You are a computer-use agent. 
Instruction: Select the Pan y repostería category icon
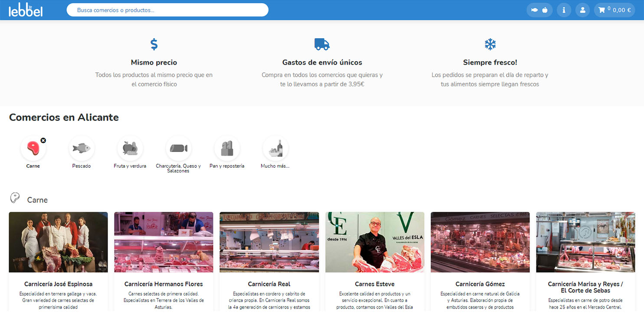pos(227,148)
